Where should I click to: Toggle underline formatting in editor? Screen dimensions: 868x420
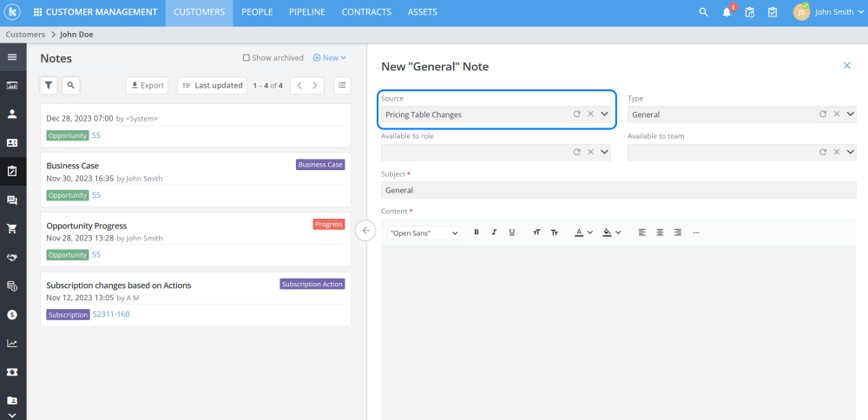tap(512, 232)
